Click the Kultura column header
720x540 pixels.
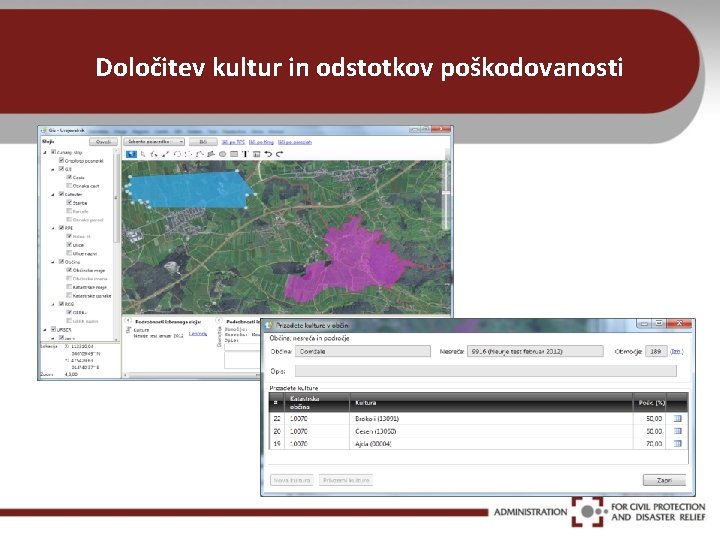(x=491, y=403)
